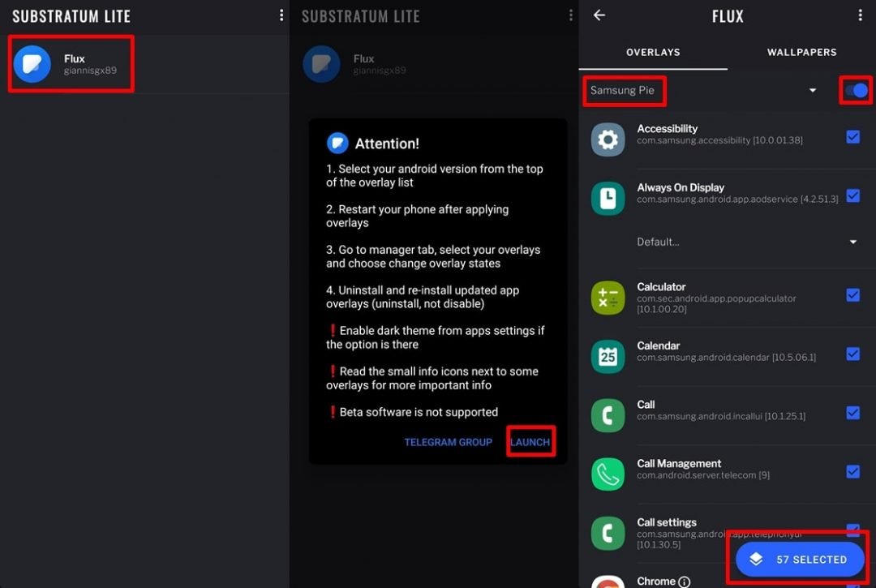Open the overflow menu in the first Substratum Lite screen
Screen dimensions: 876x588
point(281,15)
